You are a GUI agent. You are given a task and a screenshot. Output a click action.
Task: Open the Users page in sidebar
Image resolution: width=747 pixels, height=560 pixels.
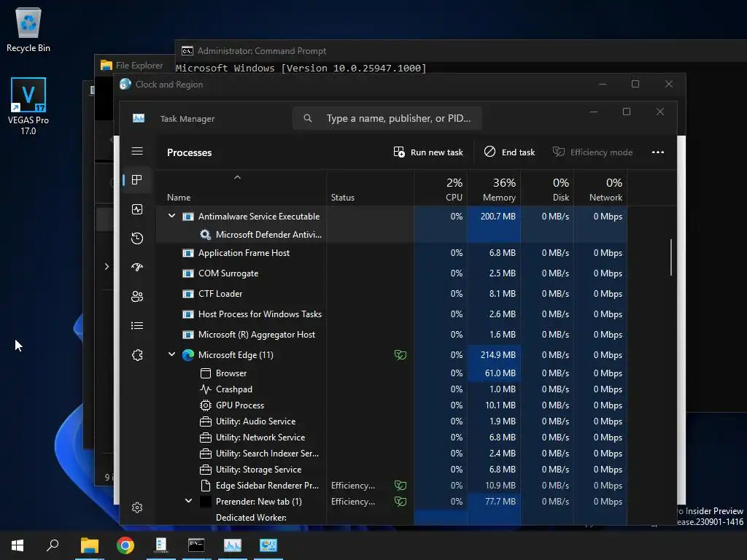coord(137,297)
